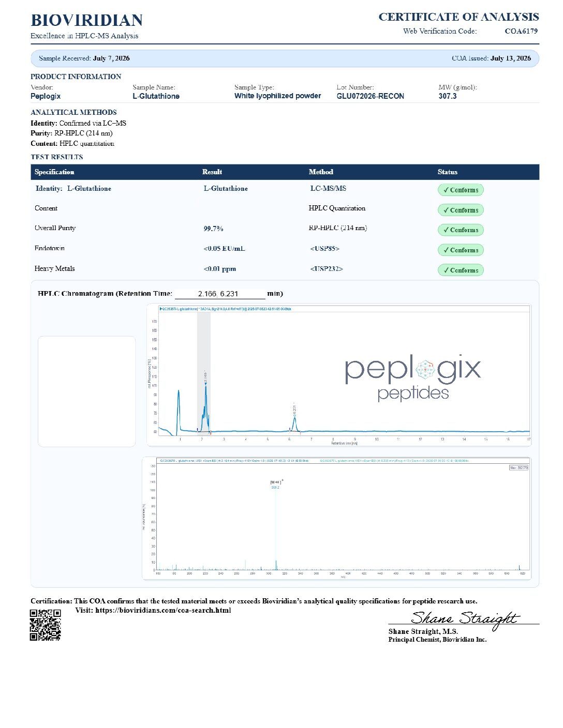The image size is (563, 728).
Task: Click the [M+H]+ peak label in spectrum
Action: pos(276,482)
